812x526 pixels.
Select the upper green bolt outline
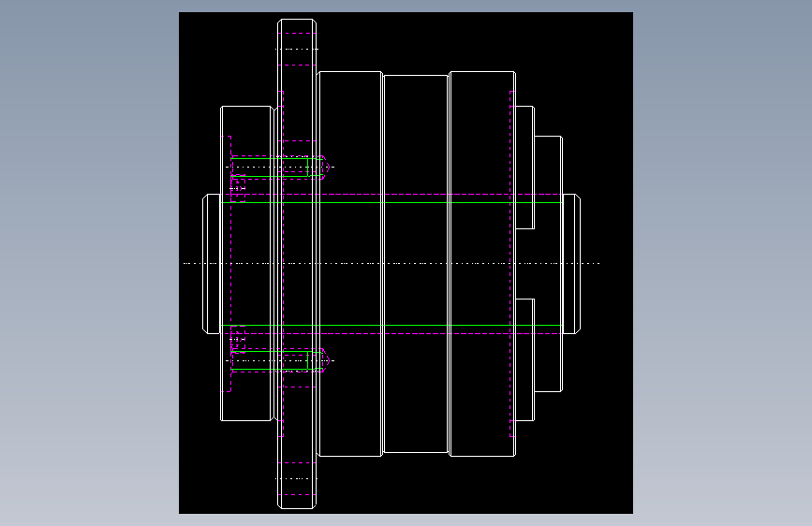(277, 168)
